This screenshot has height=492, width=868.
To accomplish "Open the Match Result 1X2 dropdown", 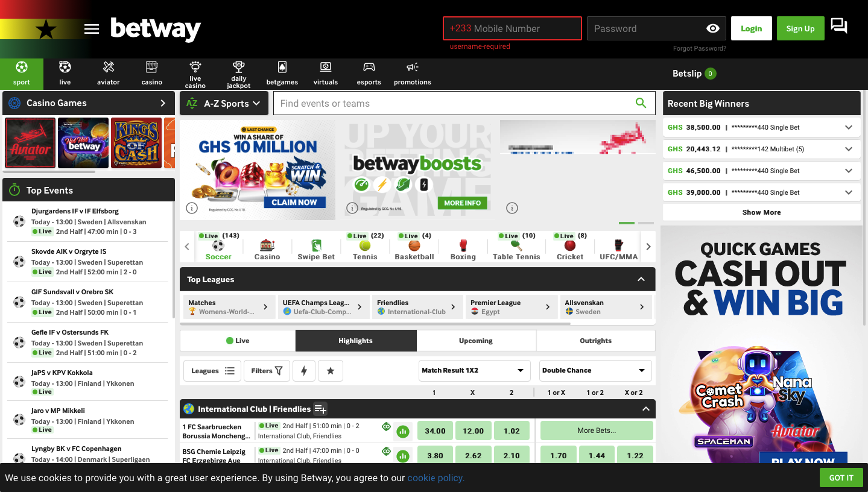I will tap(475, 370).
